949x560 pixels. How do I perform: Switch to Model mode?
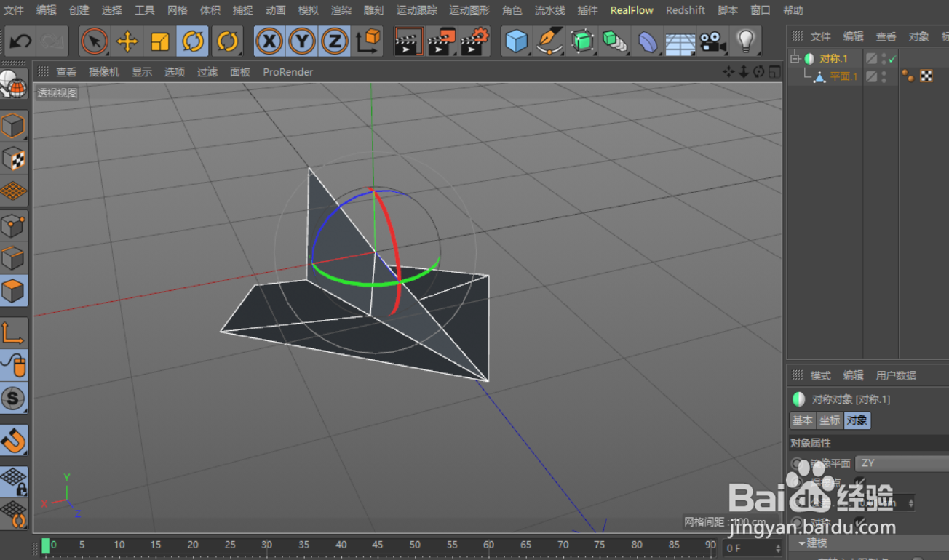(14, 126)
